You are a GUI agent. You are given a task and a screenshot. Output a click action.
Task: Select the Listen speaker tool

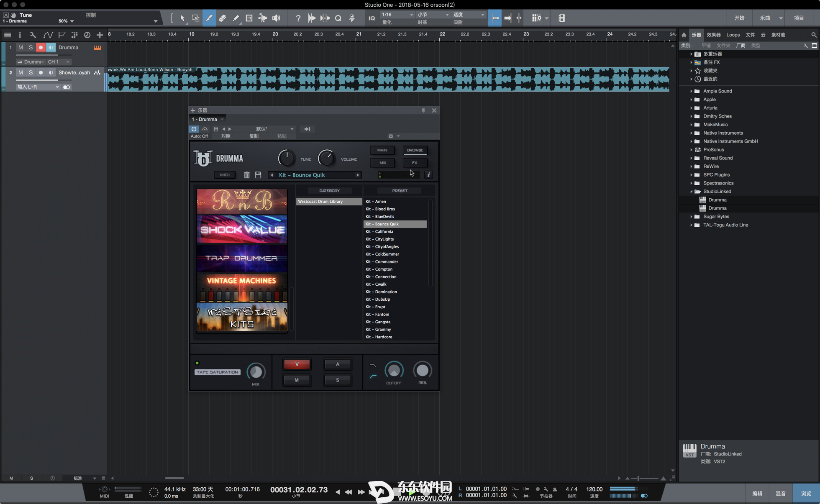tap(276, 18)
